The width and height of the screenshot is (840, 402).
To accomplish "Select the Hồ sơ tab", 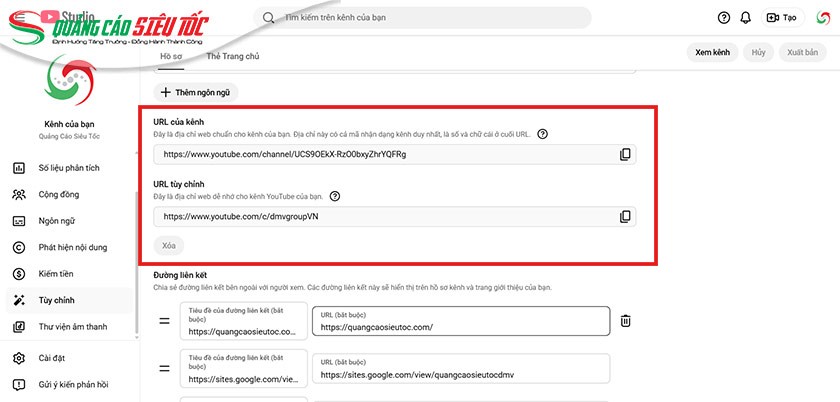I will (x=172, y=56).
